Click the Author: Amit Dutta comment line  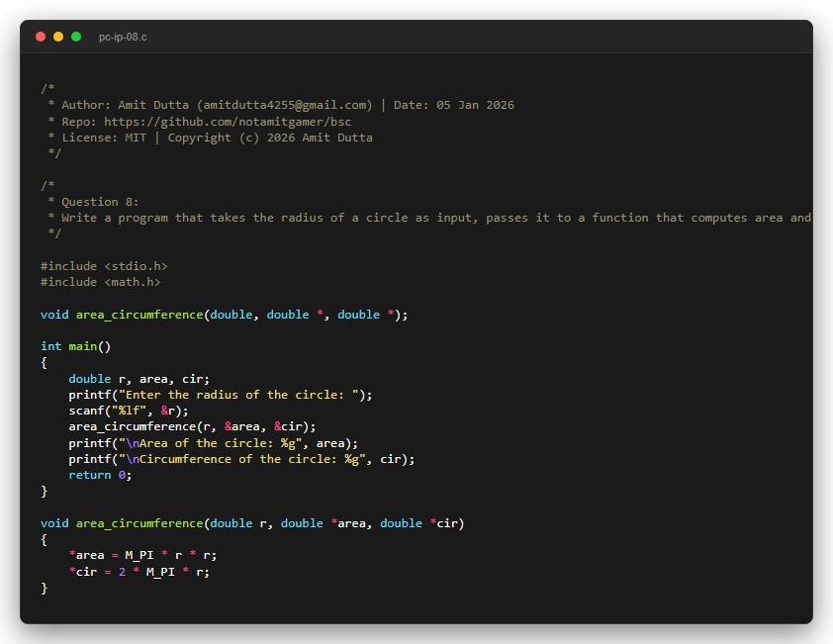[281, 105]
